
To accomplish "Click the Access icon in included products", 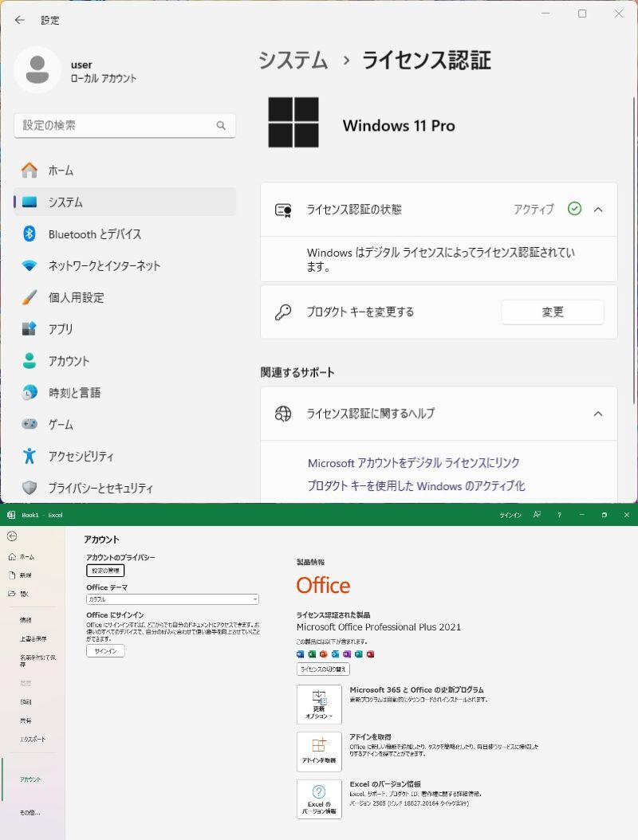I will [371, 654].
